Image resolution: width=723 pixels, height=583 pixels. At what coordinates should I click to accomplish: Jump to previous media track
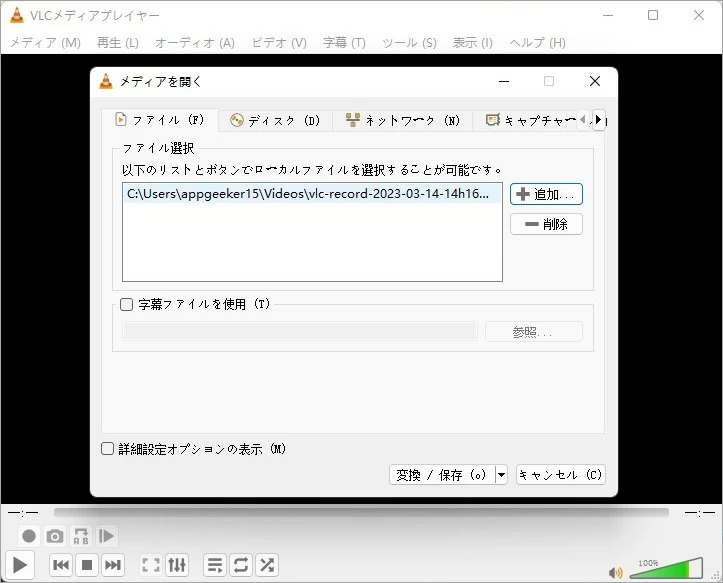coord(61,565)
